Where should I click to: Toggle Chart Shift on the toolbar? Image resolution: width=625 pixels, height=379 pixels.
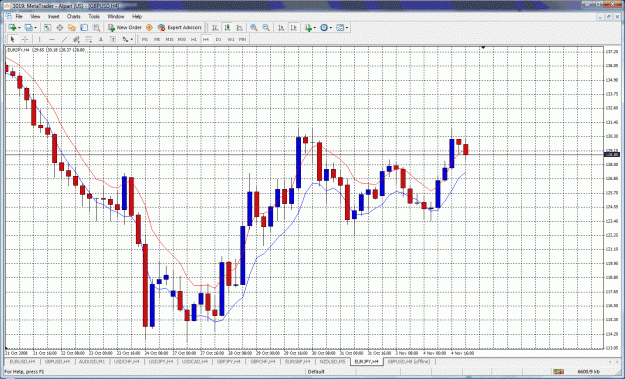(294, 27)
